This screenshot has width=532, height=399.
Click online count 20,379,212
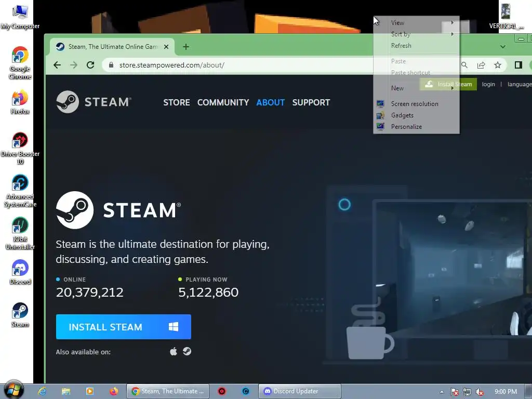[x=89, y=292]
